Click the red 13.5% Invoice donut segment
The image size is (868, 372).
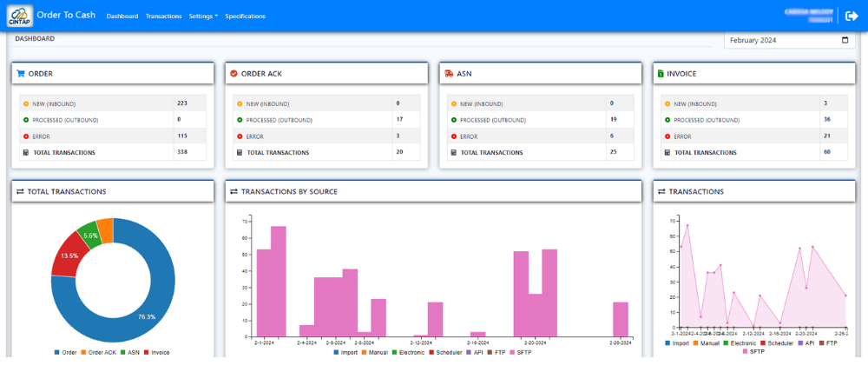tap(69, 256)
